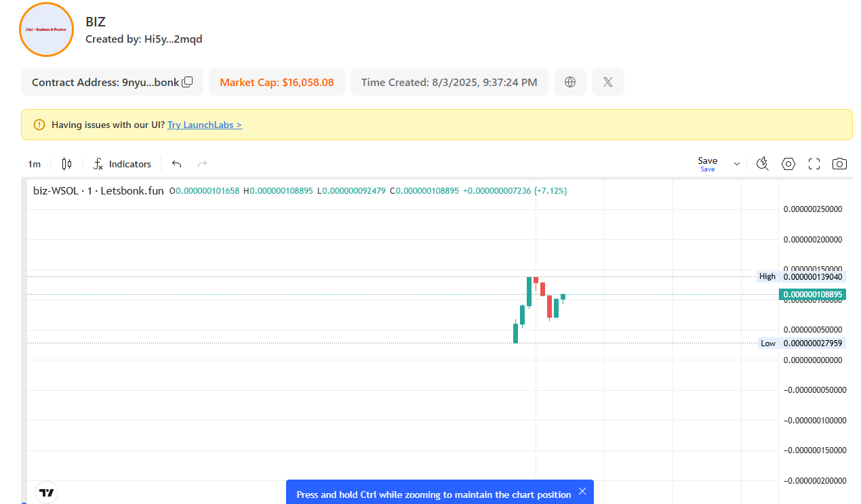This screenshot has height=504, width=861.
Task: Redo the chart action
Action: click(202, 164)
